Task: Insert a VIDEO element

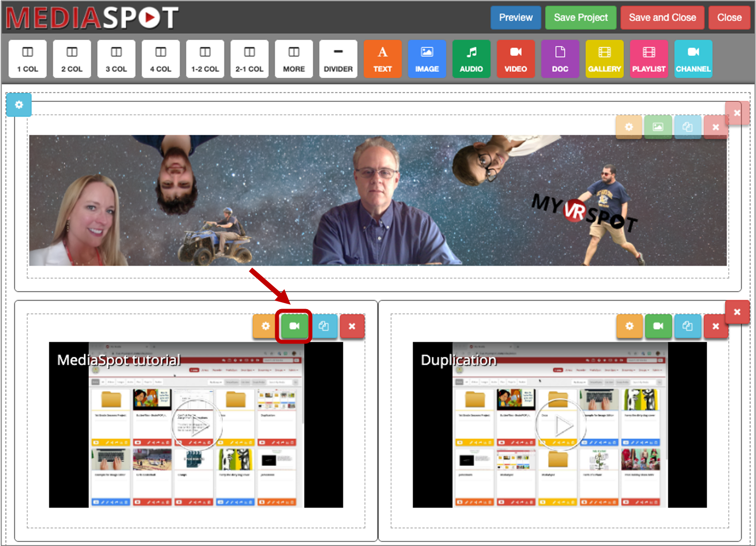Action: (516, 59)
